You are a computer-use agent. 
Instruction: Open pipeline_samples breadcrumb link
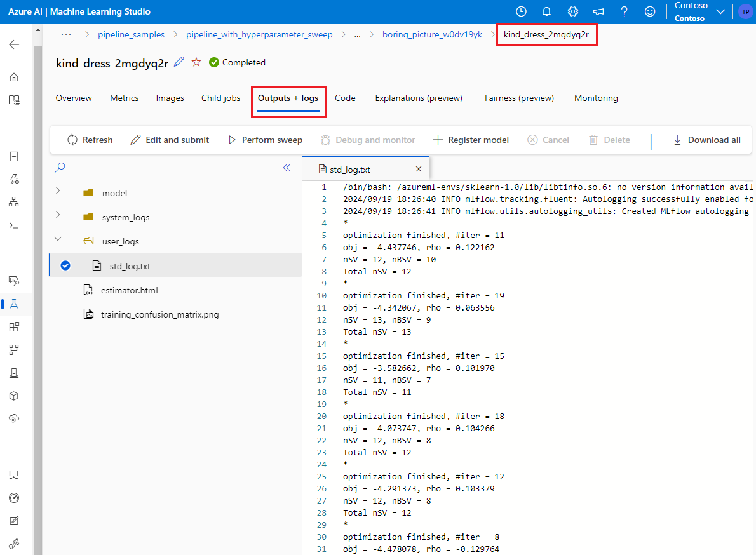point(131,34)
